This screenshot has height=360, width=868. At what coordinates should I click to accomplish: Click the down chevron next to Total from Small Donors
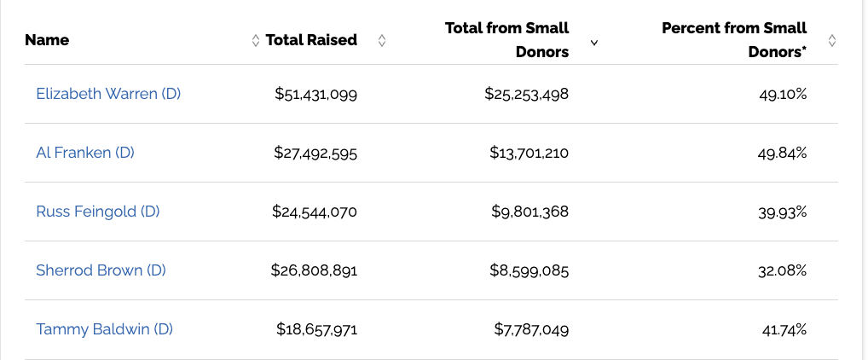coord(594,43)
